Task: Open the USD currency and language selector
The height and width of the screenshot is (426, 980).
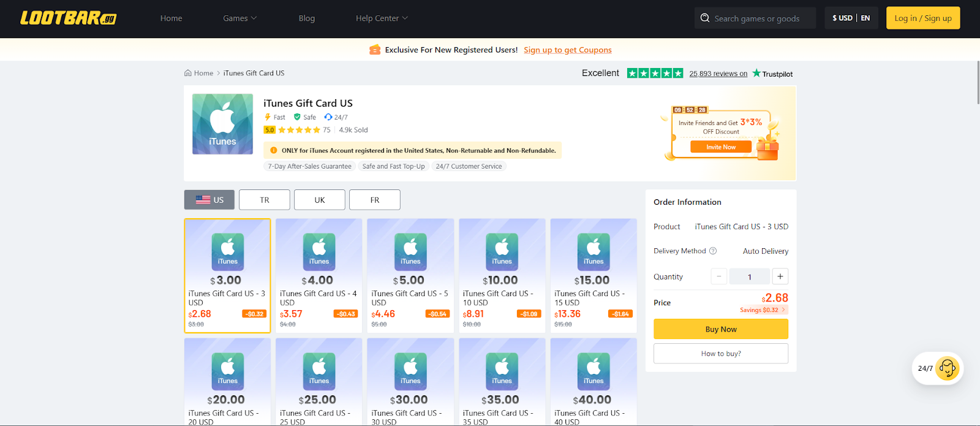Action: point(851,18)
